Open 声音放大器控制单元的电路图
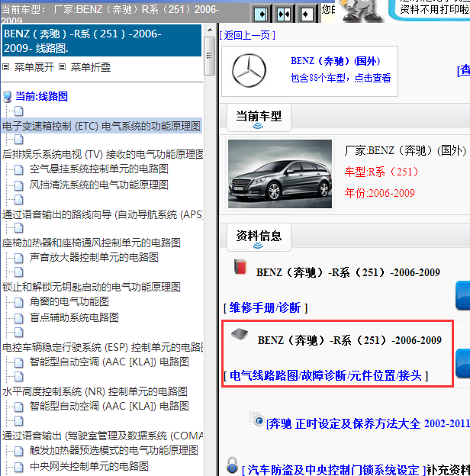Screen dimensions: 470x476 [x=94, y=258]
